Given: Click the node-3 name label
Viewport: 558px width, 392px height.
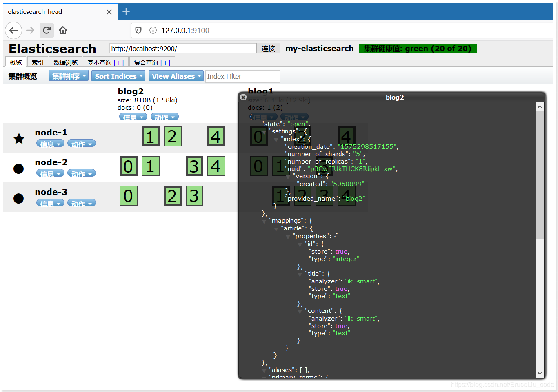Looking at the screenshot, I should [x=51, y=192].
